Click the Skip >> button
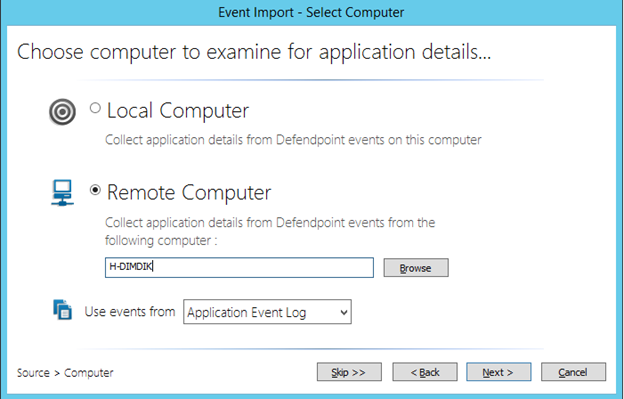Viewport: 624px width, 399px height. pyautogui.click(x=349, y=372)
